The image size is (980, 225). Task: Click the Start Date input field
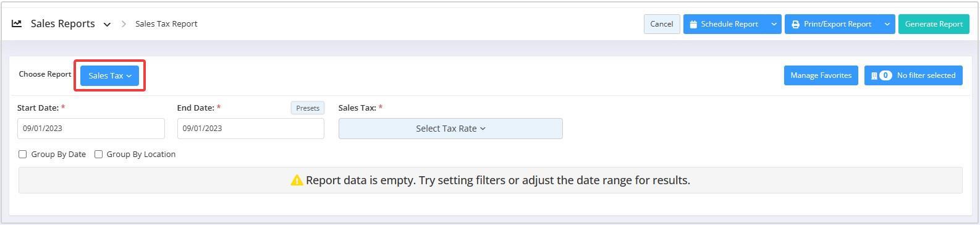[x=91, y=129]
